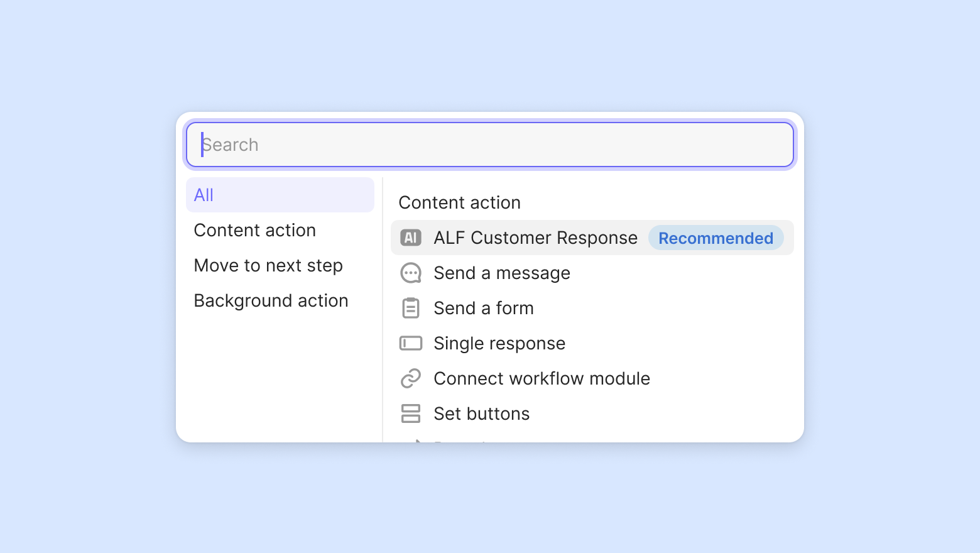Switch to the Content action category
The image size is (980, 553).
coord(255,230)
